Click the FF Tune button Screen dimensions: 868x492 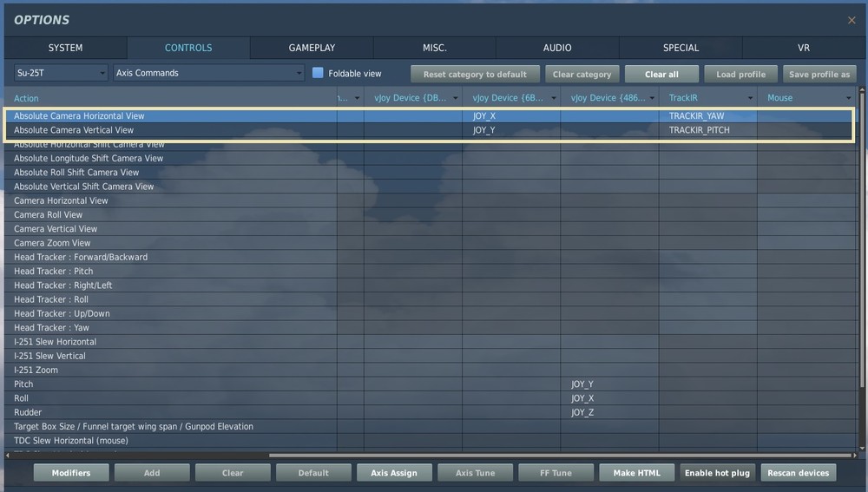click(556, 473)
